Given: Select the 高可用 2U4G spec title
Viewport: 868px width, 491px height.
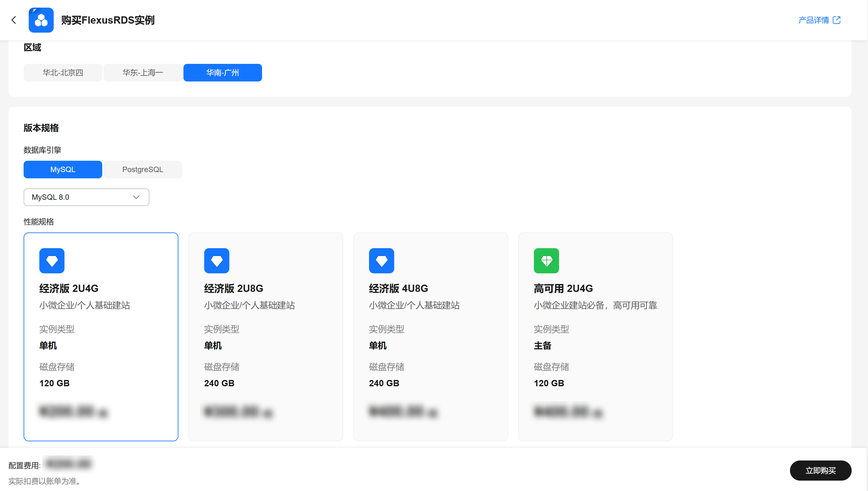Looking at the screenshot, I should (563, 289).
